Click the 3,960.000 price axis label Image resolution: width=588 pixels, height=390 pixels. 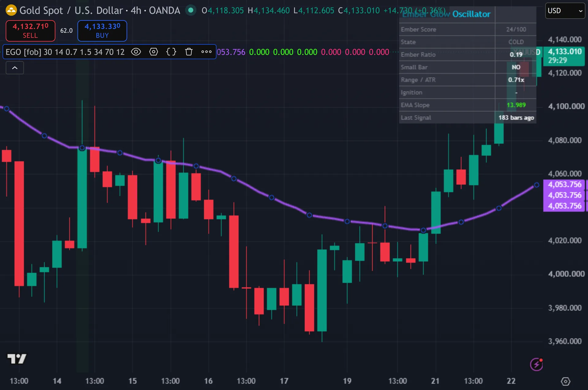pos(565,341)
